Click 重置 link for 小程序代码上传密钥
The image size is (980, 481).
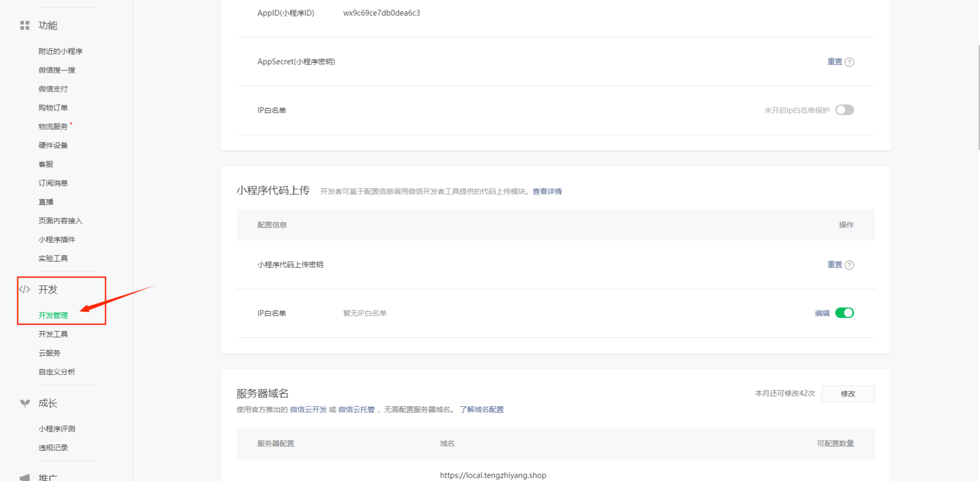[835, 264]
